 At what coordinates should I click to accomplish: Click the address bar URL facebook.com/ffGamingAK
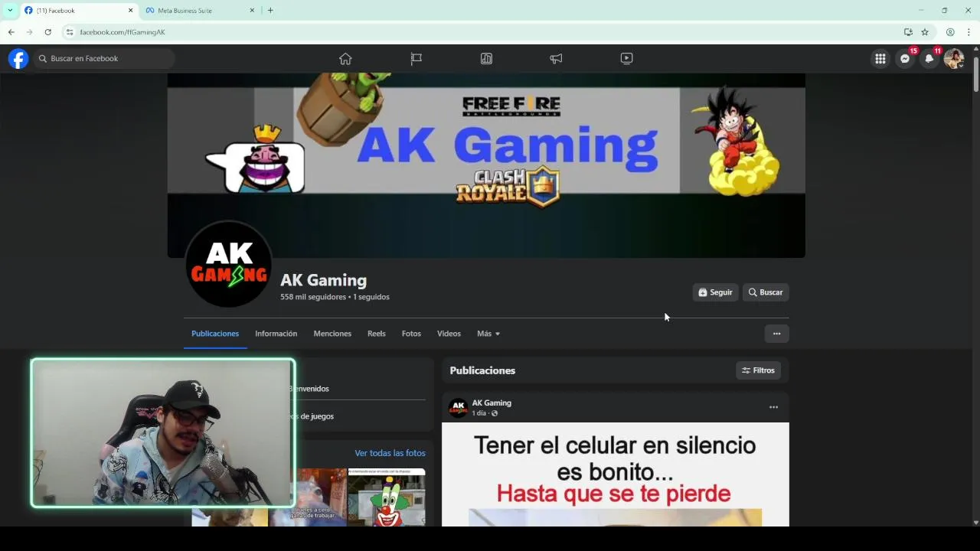tap(122, 32)
